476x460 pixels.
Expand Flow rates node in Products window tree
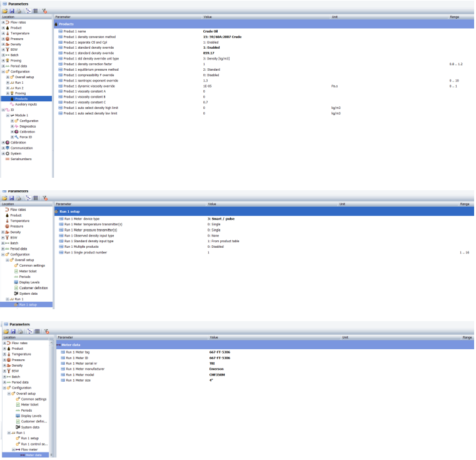[x=3, y=23]
